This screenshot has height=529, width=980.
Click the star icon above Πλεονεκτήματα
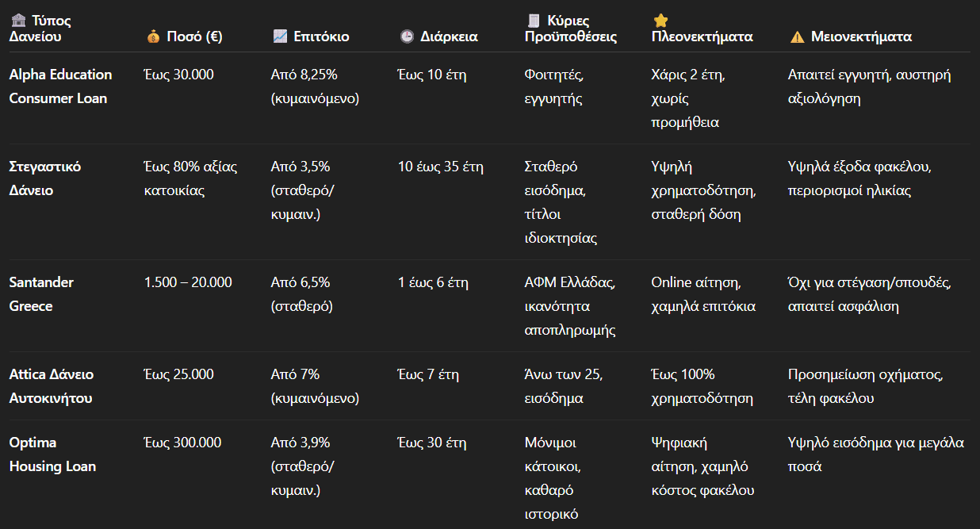(x=660, y=21)
